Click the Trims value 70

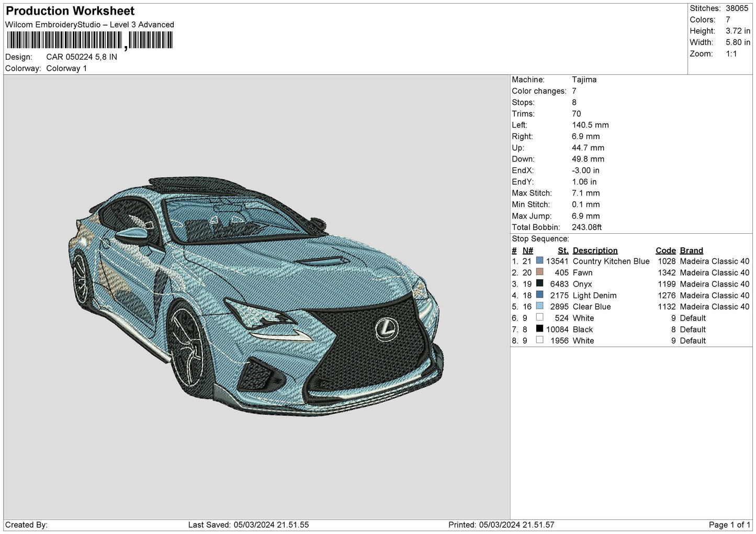(x=577, y=113)
